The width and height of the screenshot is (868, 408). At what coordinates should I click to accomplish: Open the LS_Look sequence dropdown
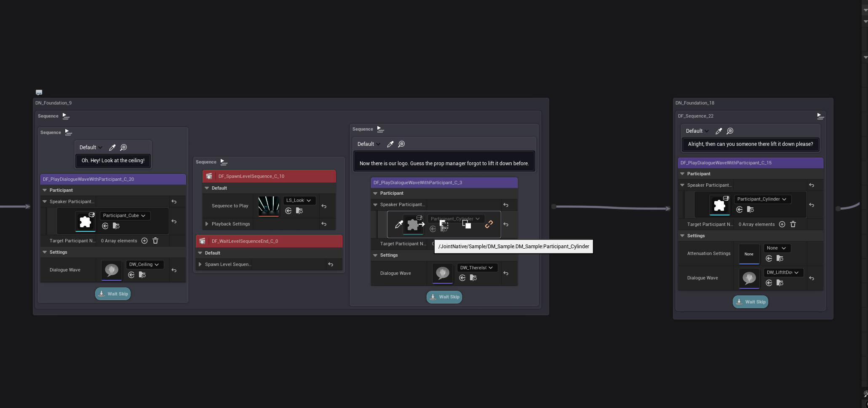299,200
